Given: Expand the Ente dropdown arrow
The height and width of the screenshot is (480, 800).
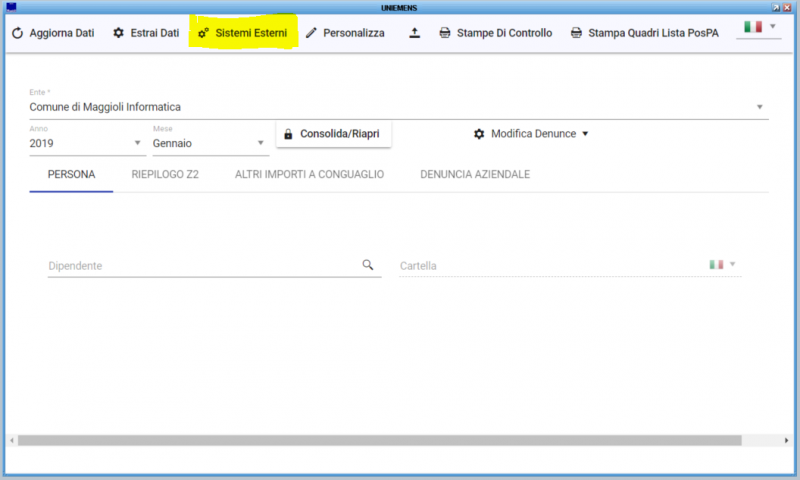Looking at the screenshot, I should [x=760, y=107].
